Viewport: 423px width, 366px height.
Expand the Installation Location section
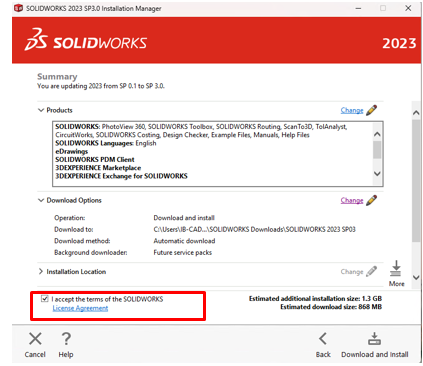click(x=41, y=272)
